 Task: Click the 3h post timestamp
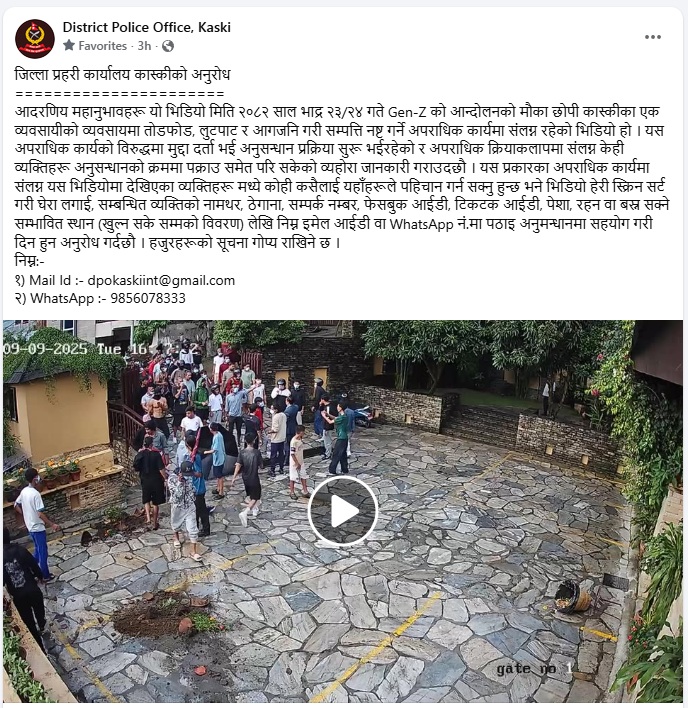[144, 46]
